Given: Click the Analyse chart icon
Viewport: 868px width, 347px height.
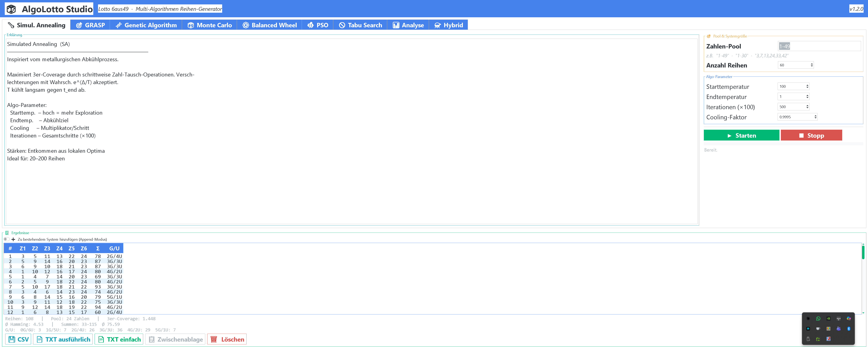Looking at the screenshot, I should pos(396,25).
